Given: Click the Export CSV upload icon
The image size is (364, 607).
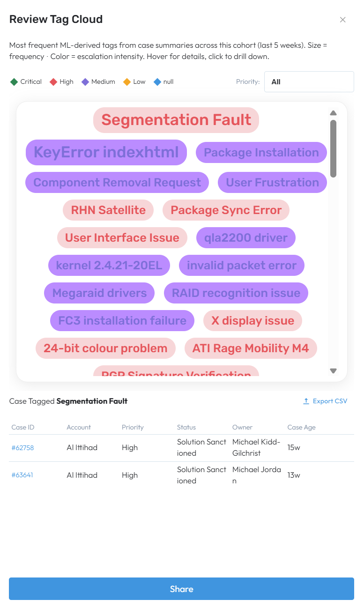Looking at the screenshot, I should click(x=306, y=401).
